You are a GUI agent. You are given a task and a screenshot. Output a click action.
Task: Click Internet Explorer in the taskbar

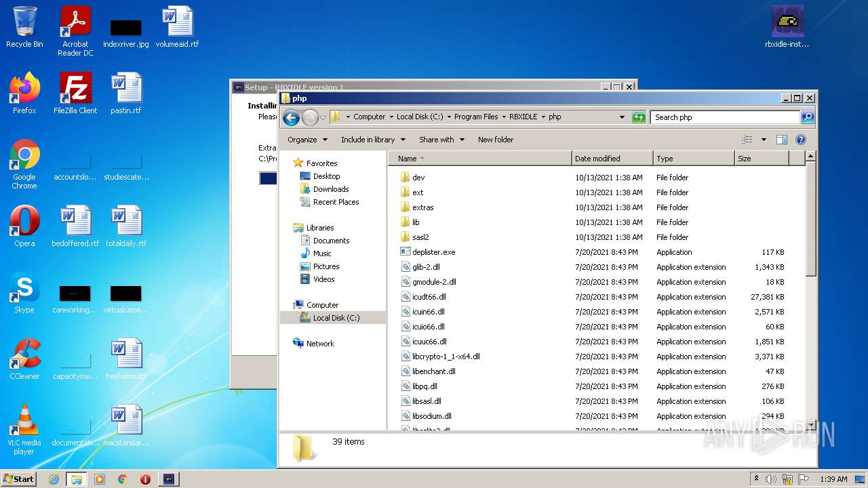[x=54, y=479]
